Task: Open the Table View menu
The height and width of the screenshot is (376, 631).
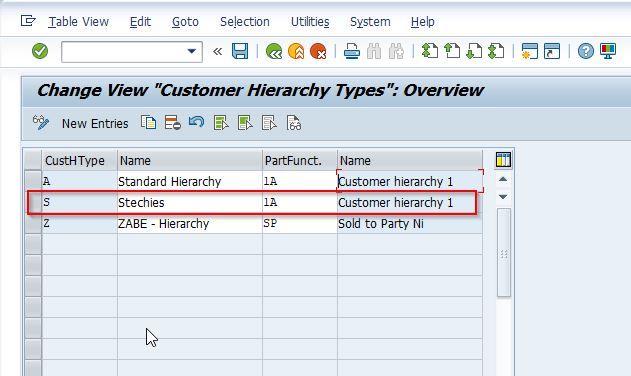Action: (78, 21)
